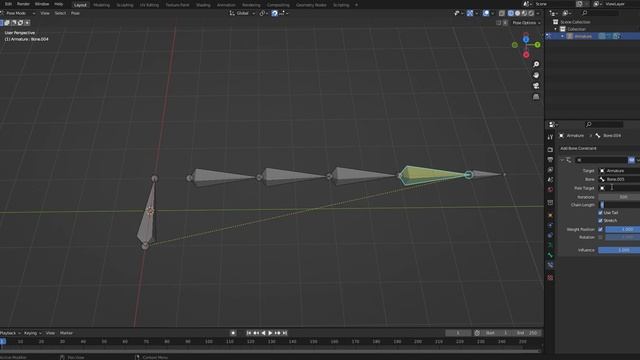
Task: Switch to the Modeling workspace tab
Action: (102, 5)
